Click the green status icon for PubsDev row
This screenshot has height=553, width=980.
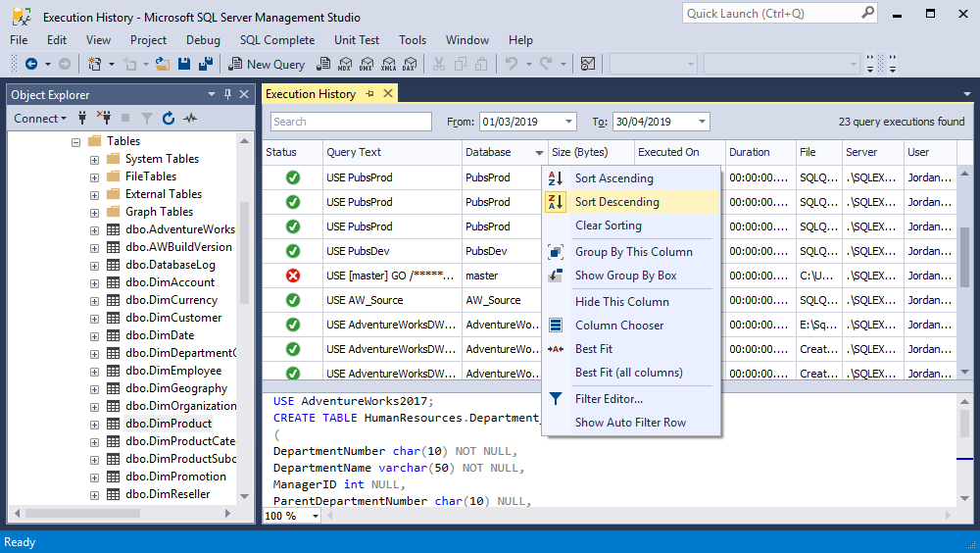tap(292, 251)
